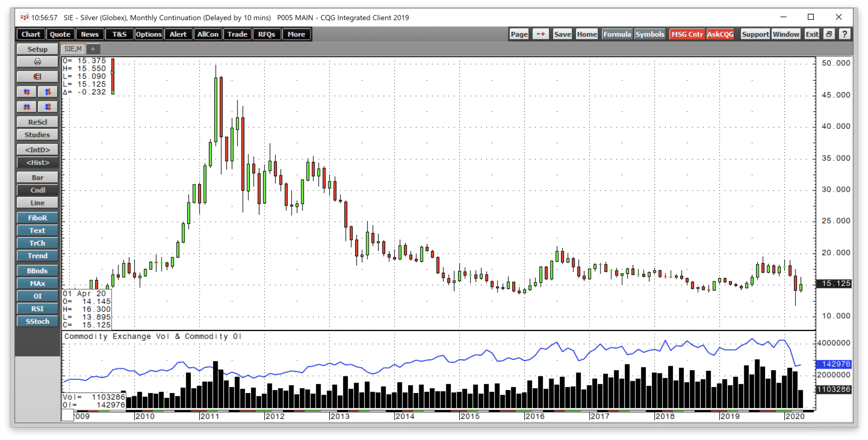Screen dimensions: 868x440
Task: Click the crossed vertical arrows icon
Action: (47, 107)
